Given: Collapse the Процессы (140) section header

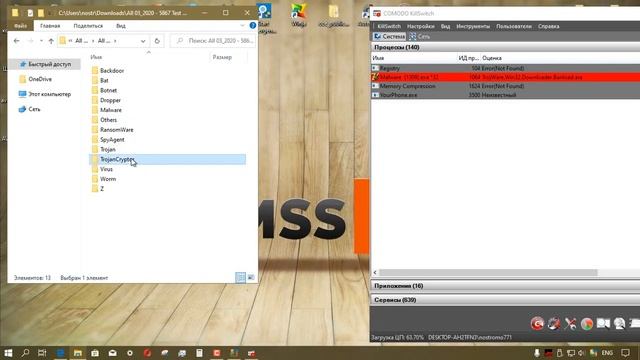Looking at the screenshot, I should point(505,47).
